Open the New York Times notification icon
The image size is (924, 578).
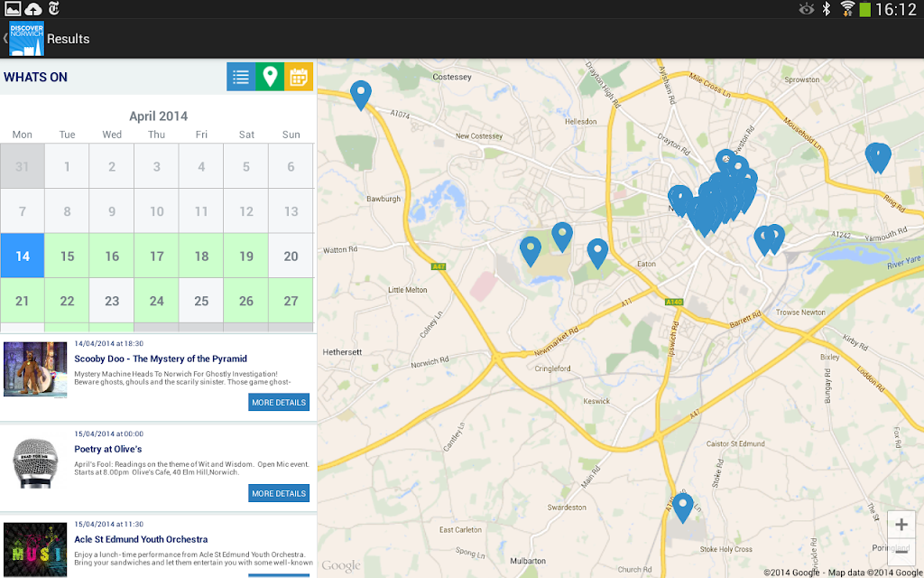click(54, 9)
